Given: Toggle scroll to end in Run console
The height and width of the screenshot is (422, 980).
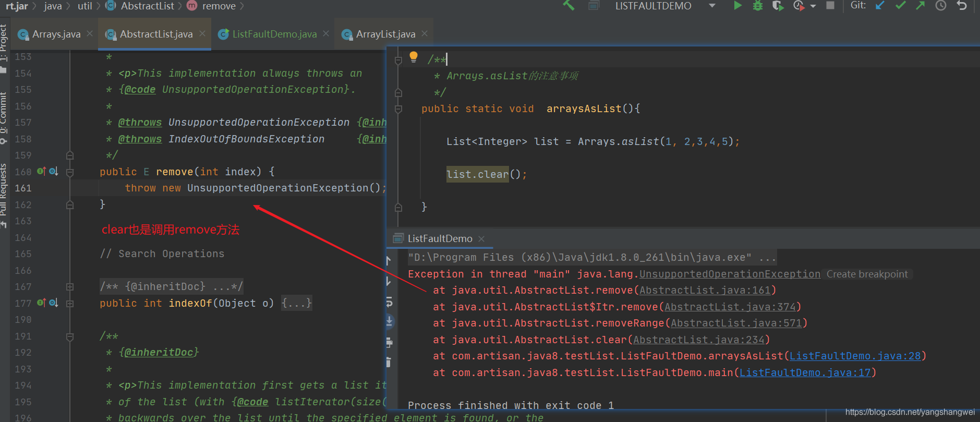Looking at the screenshot, I should [389, 321].
